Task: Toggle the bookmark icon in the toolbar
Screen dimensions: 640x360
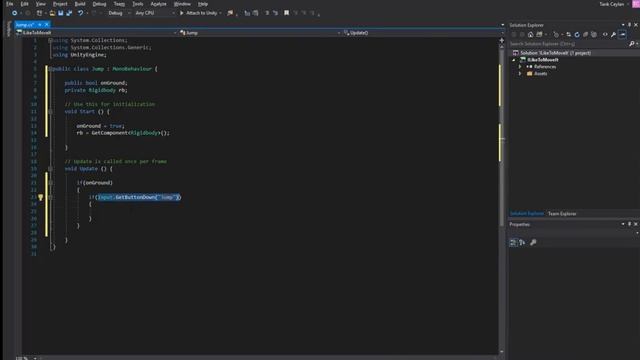Action: (287, 13)
